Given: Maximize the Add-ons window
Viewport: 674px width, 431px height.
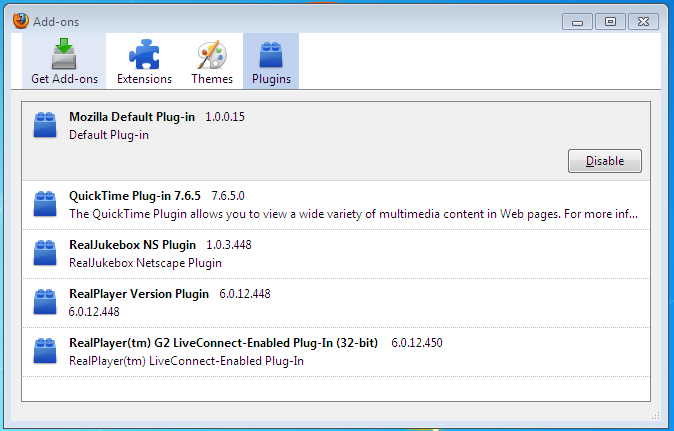Looking at the screenshot, I should [610, 21].
